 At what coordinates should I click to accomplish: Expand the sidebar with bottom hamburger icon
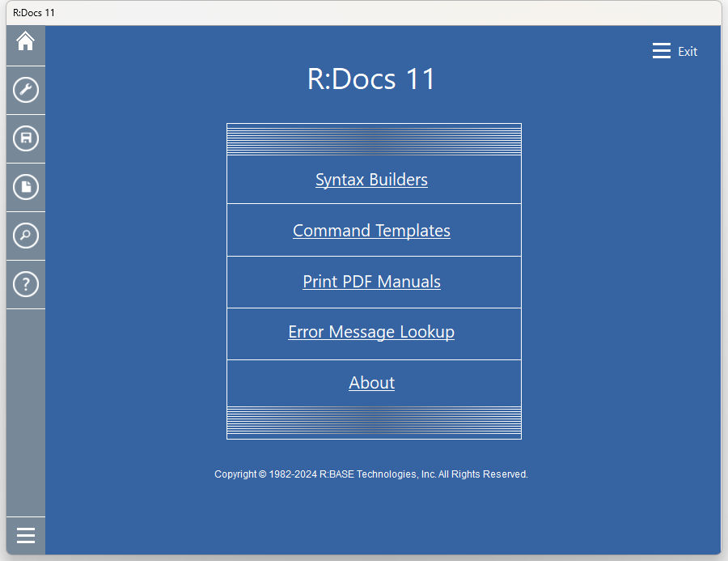(26, 535)
